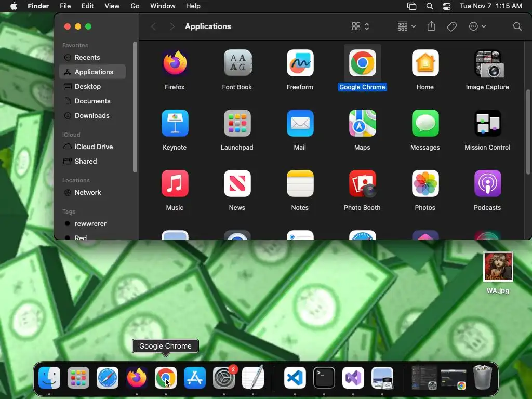Open the Finder menu

tap(38, 6)
